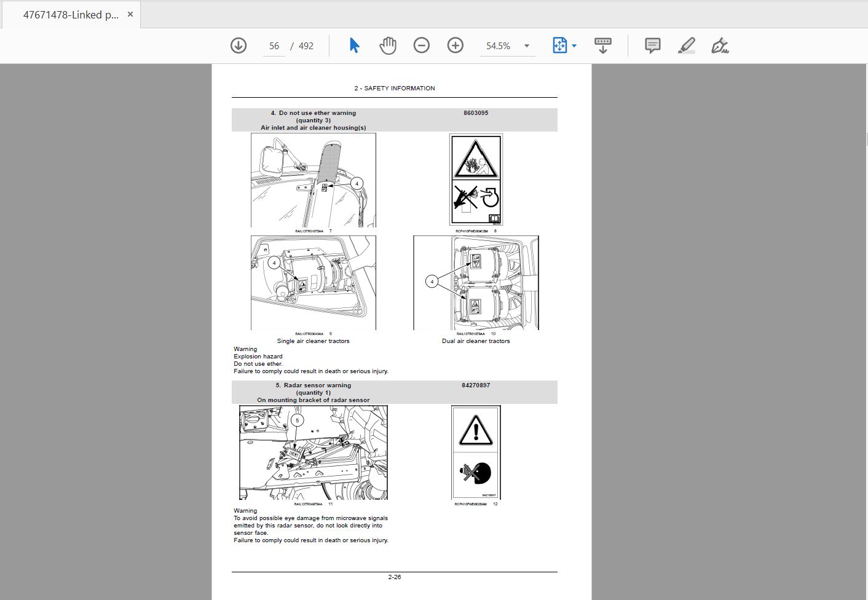Click the 'Do not use ether warning' heading
The width and height of the screenshot is (868, 600).
click(317, 113)
